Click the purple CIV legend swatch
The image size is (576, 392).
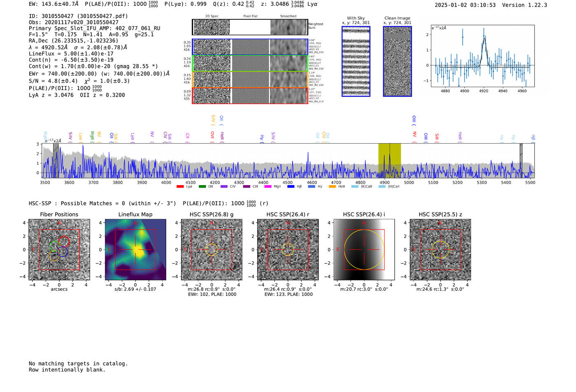pos(224,187)
